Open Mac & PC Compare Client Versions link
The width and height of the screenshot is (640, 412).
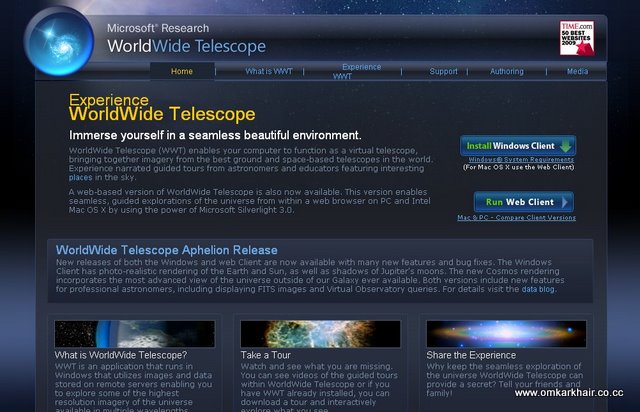pos(516,218)
